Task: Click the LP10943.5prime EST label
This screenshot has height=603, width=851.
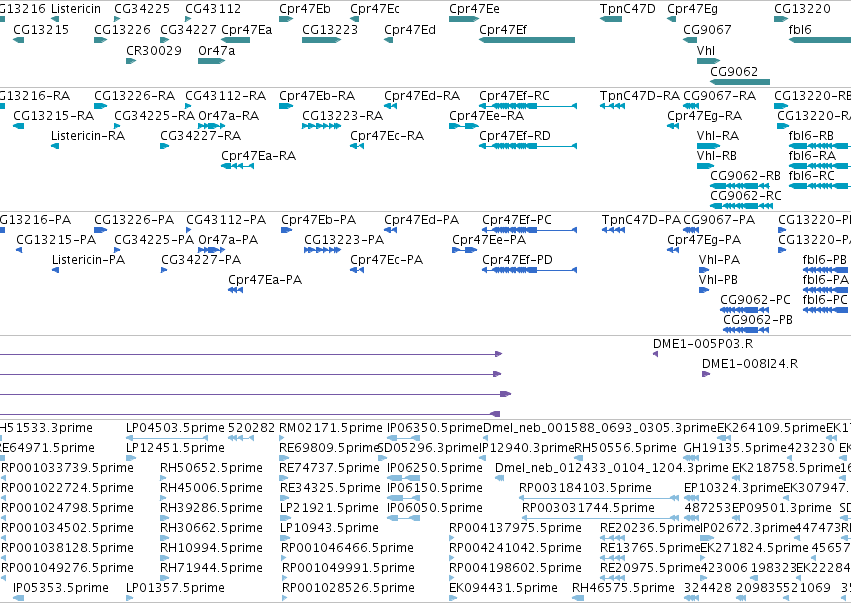Action: [x=329, y=528]
